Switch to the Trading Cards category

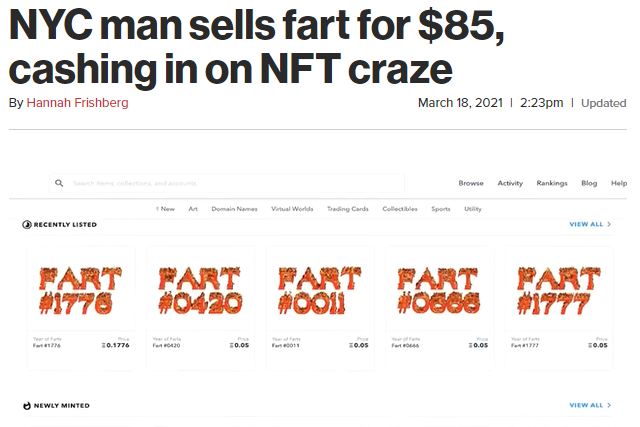[348, 209]
